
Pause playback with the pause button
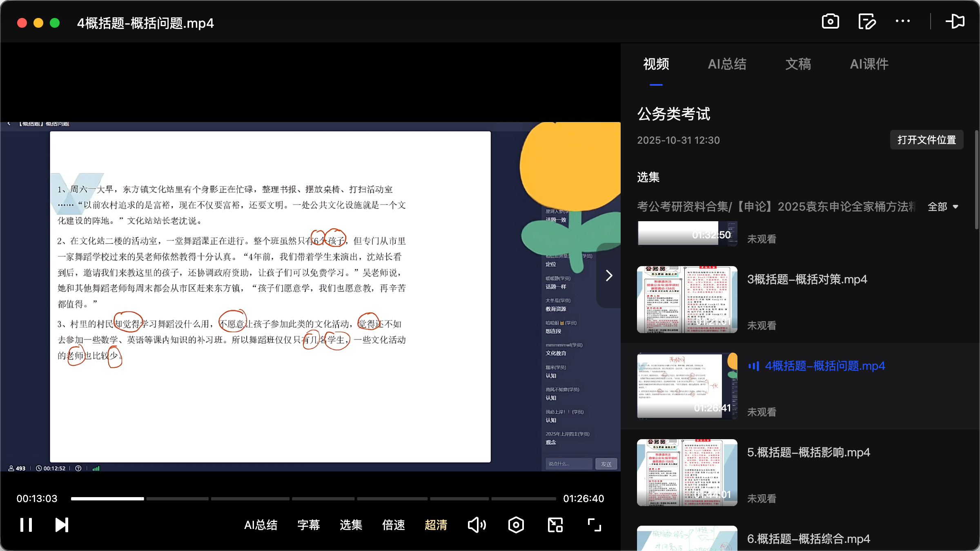tap(25, 524)
